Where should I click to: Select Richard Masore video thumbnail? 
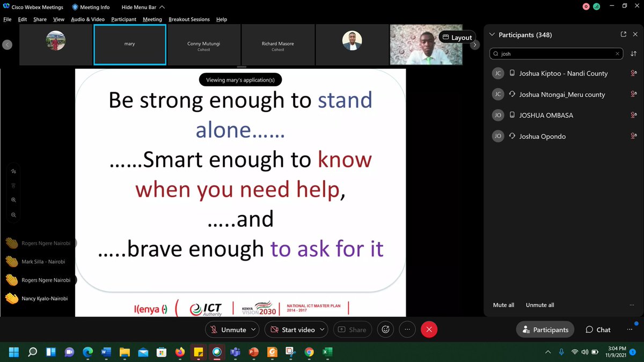278,45
